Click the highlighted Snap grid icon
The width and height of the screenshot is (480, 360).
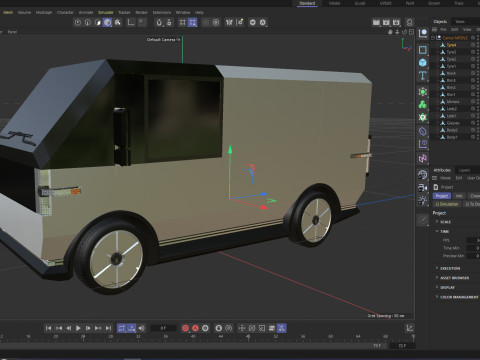click(193, 22)
